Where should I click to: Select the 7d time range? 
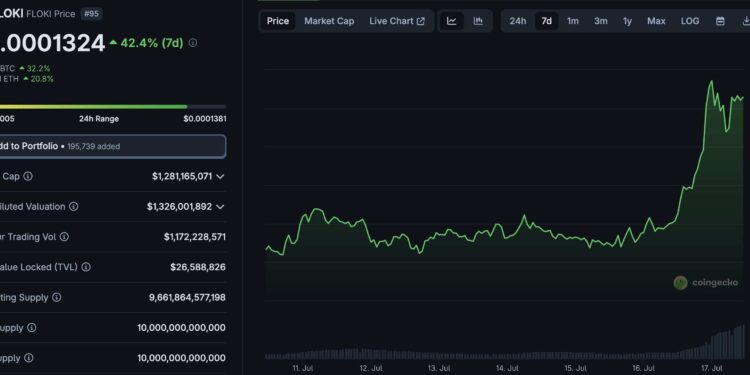pyautogui.click(x=546, y=21)
